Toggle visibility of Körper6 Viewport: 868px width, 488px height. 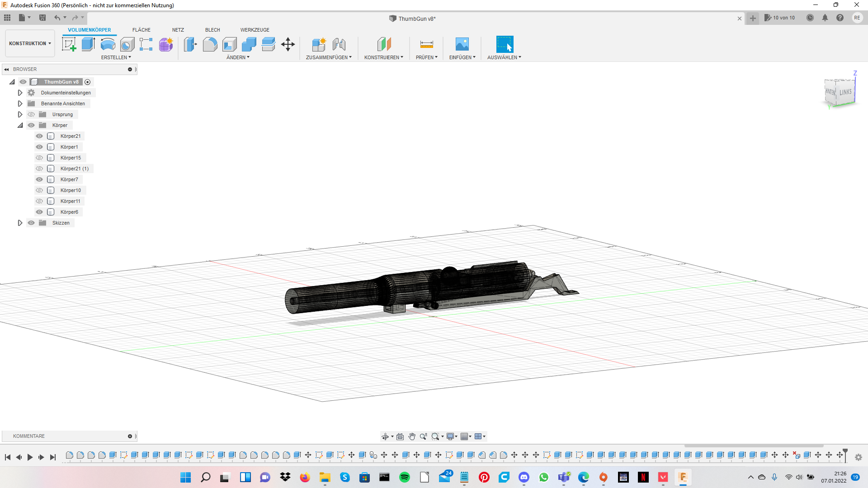[39, 212]
